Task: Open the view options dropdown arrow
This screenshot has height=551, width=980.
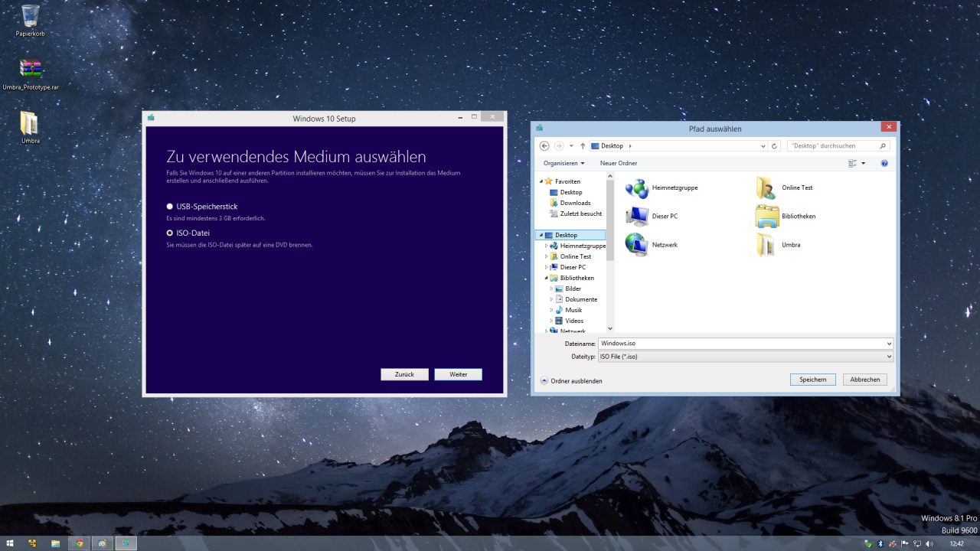Action: [864, 163]
